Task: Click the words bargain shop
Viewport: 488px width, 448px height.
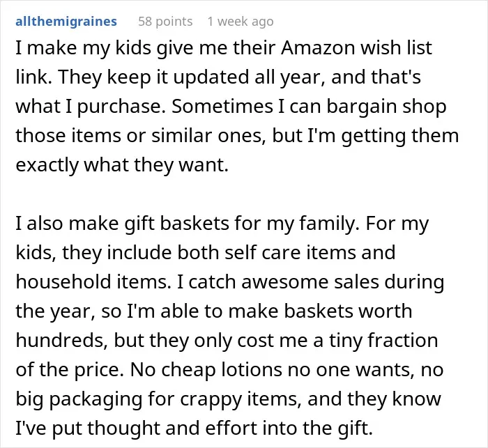Action: click(386, 107)
